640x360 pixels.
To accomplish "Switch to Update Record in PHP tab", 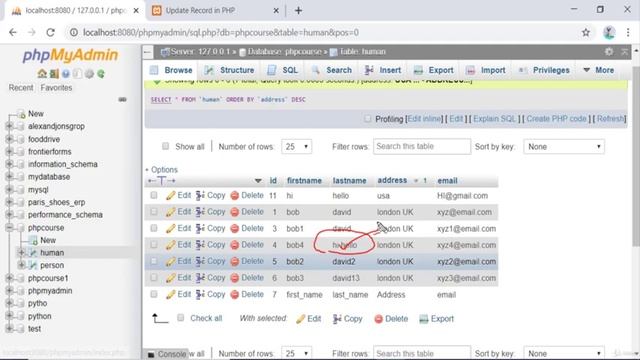I will pos(216,11).
